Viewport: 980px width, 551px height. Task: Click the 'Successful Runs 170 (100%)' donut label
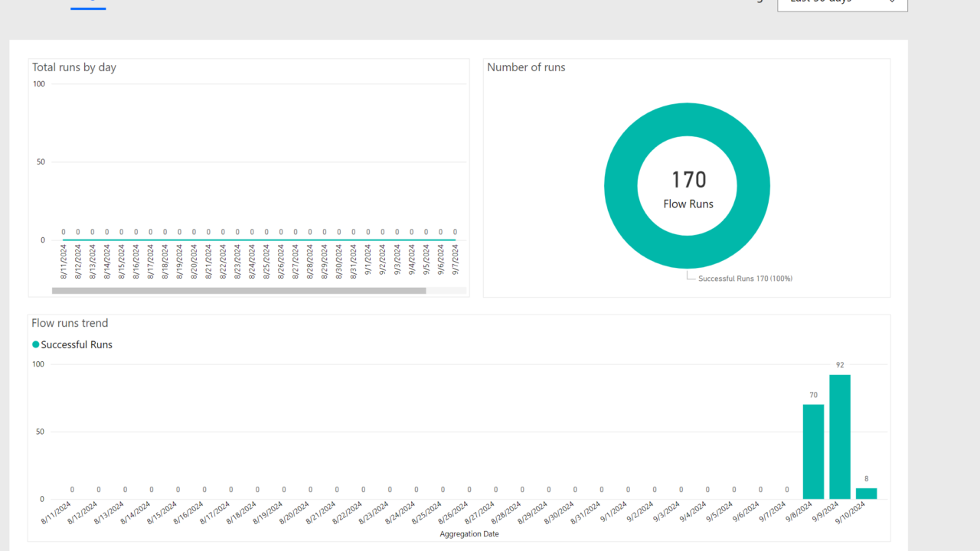tap(745, 279)
